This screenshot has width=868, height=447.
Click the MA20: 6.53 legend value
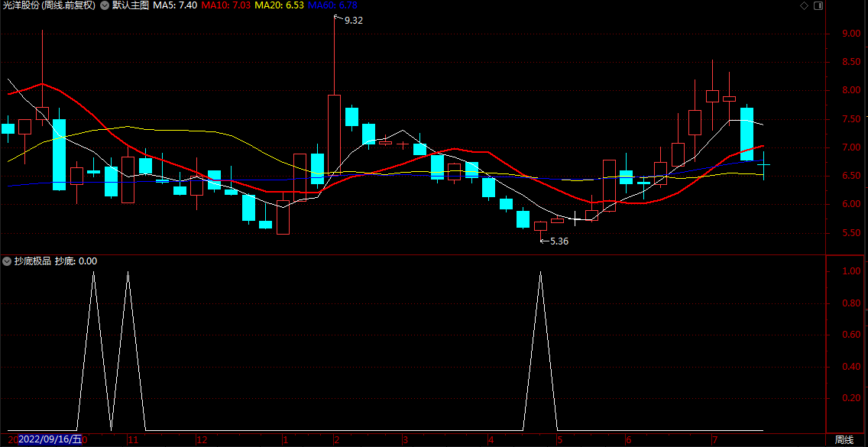click(x=279, y=5)
